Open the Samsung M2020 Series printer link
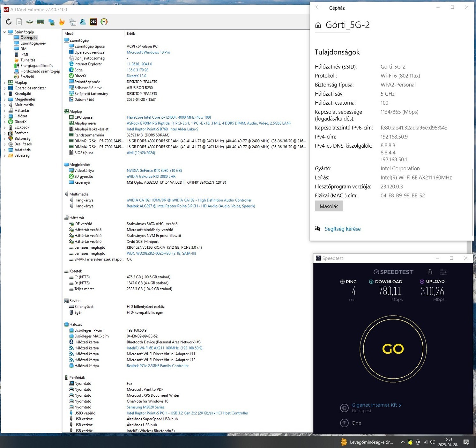The width and height of the screenshot is (476, 448). (x=145, y=407)
